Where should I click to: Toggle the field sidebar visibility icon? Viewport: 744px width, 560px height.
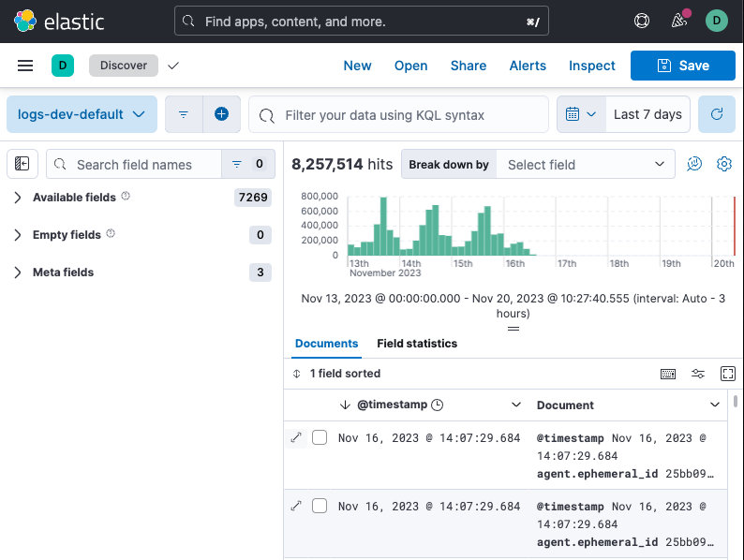coord(22,164)
